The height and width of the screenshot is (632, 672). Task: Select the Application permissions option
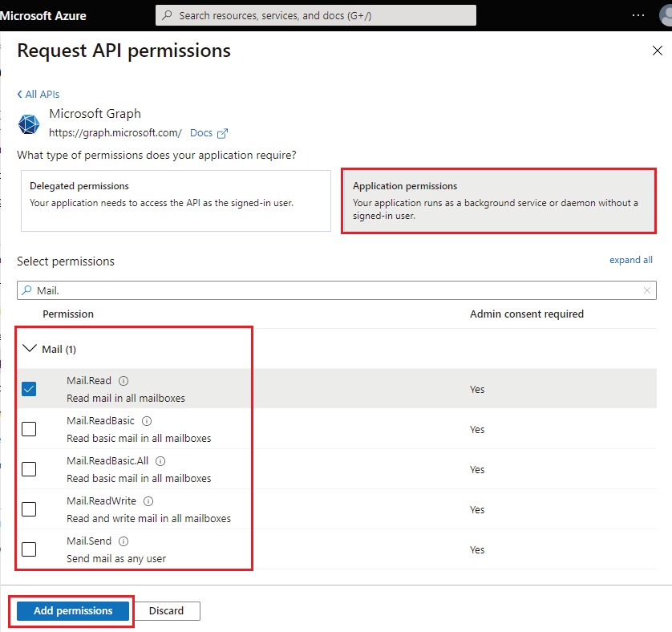pos(499,201)
